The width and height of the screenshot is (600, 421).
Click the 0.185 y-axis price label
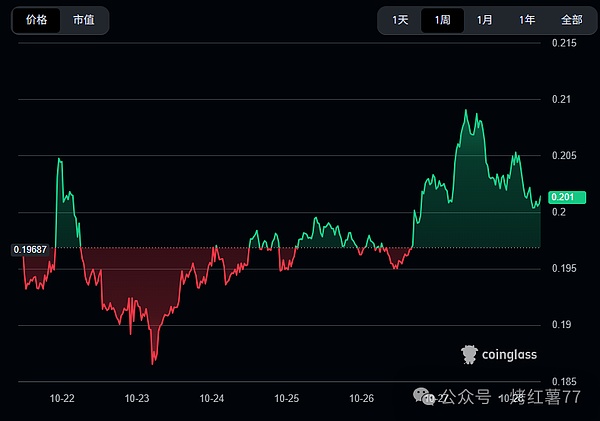pos(565,381)
